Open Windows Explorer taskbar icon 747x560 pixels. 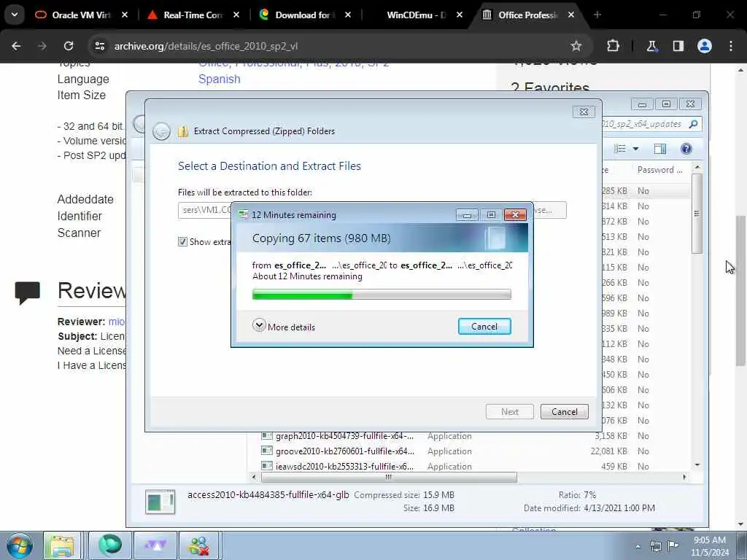point(62,545)
